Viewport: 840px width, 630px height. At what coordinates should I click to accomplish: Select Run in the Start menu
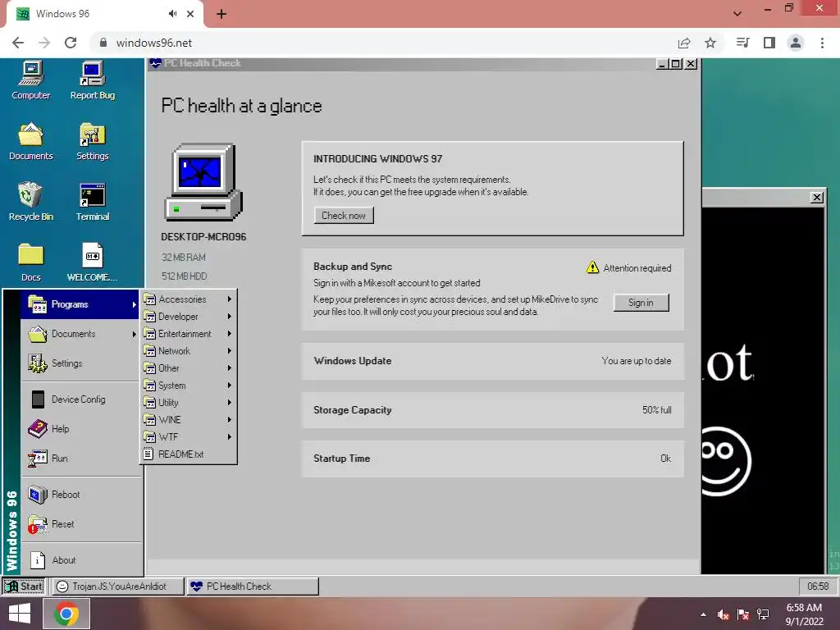coord(80,458)
